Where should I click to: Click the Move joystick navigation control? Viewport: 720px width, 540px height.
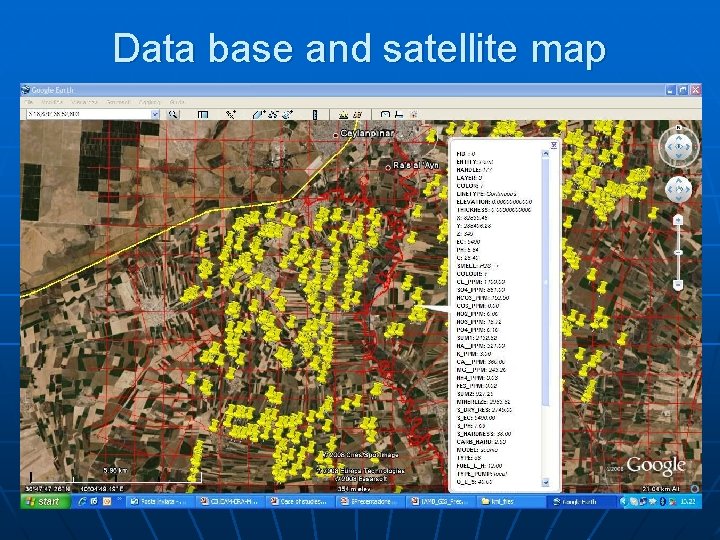coord(678,189)
